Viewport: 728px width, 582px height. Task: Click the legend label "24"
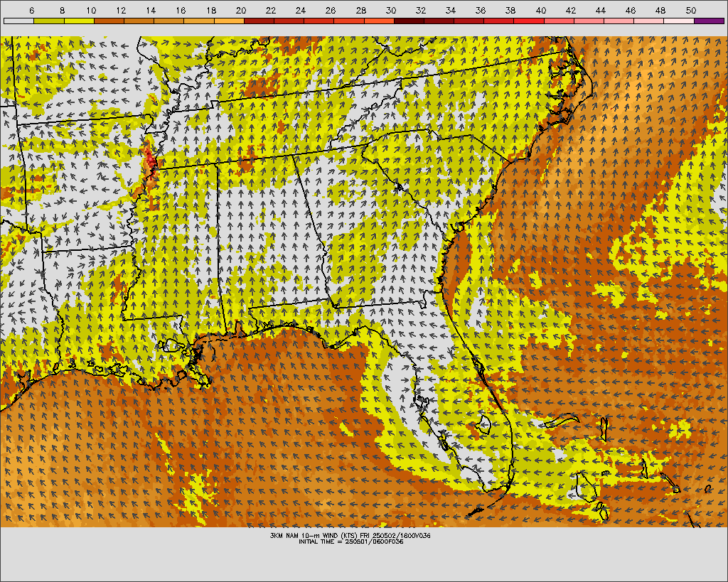click(x=301, y=11)
